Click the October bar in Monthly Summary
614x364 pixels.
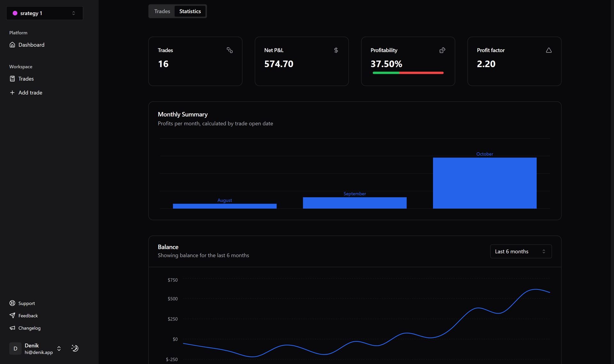(x=484, y=183)
